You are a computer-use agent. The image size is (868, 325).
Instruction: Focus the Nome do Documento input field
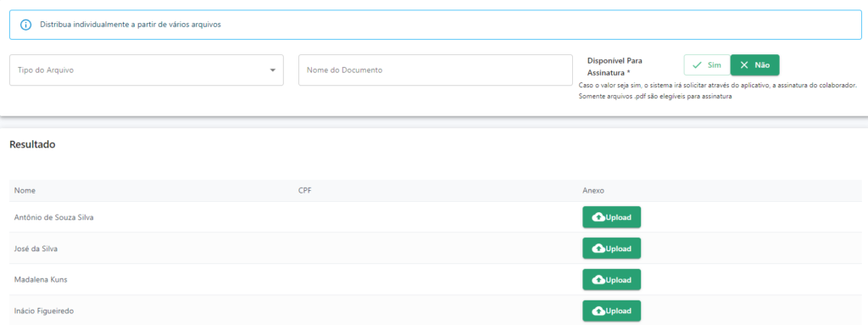point(435,70)
